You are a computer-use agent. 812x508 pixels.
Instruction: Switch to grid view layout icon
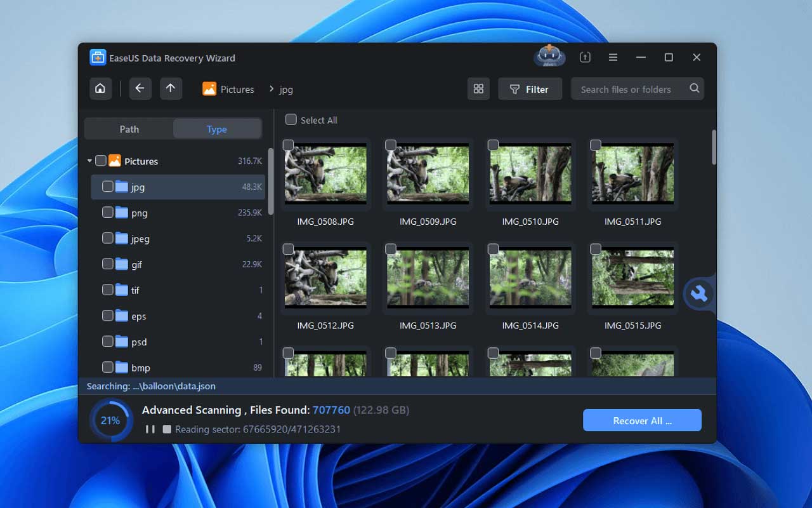(x=478, y=89)
